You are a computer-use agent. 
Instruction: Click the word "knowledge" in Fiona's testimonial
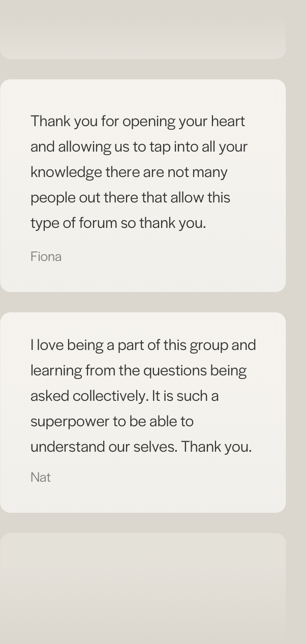(x=66, y=173)
